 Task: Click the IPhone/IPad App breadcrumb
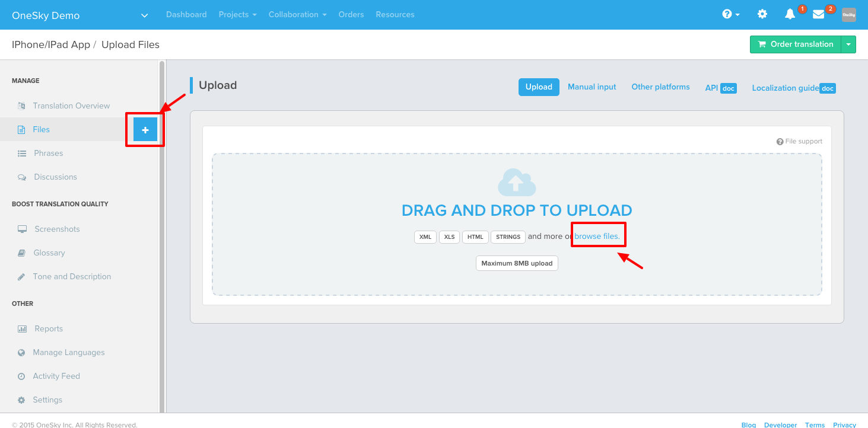(51, 44)
